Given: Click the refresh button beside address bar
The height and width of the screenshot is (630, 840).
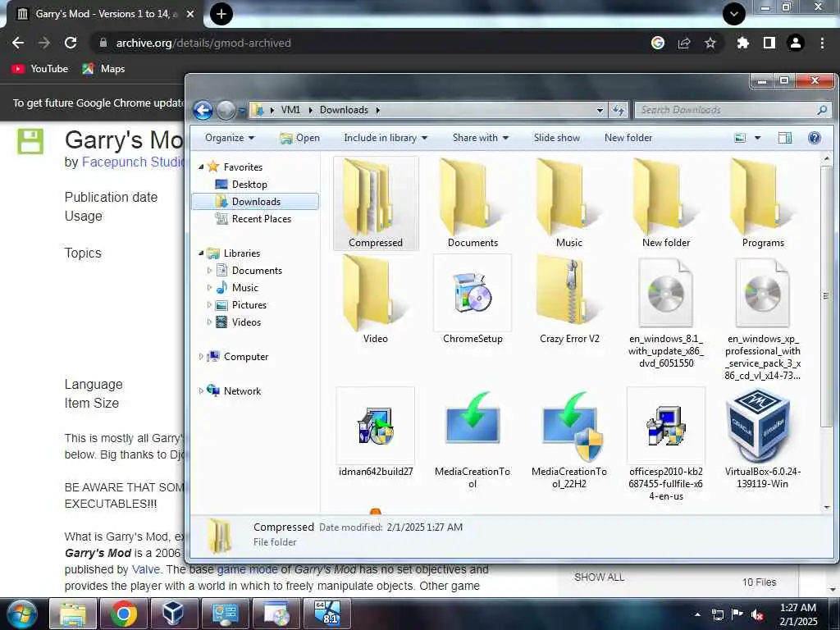Looking at the screenshot, I should pyautogui.click(x=619, y=110).
